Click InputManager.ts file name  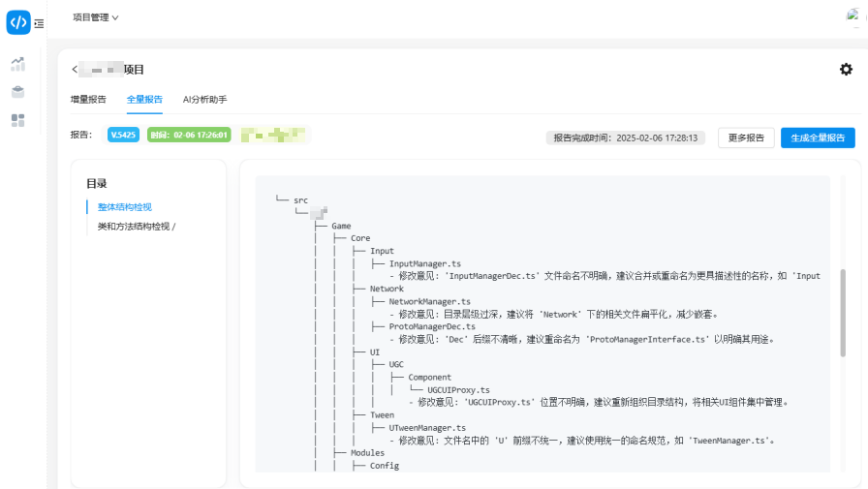pyautogui.click(x=424, y=263)
